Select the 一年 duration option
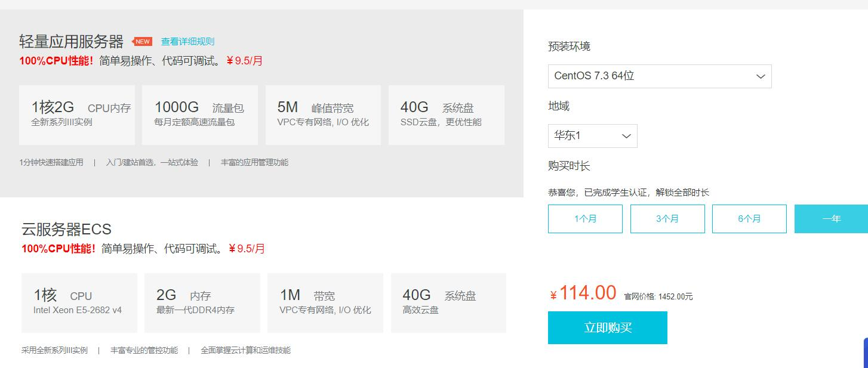The image size is (868, 368). point(831,219)
